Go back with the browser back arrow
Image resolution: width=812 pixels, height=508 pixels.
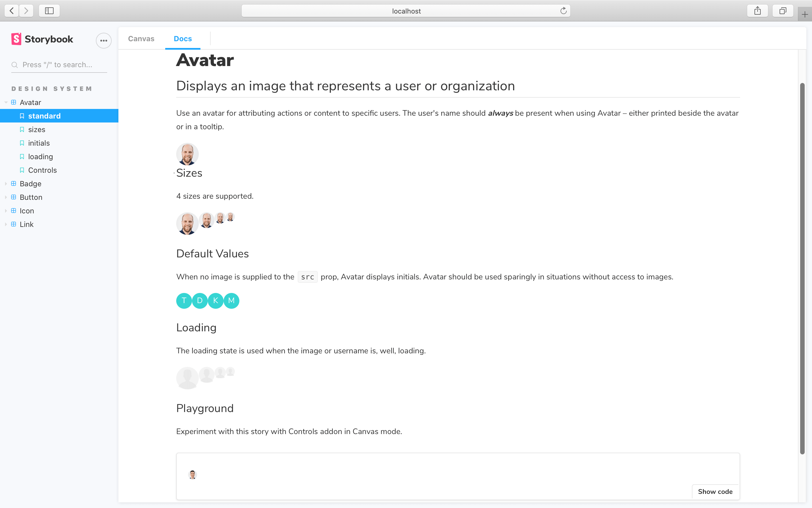click(x=12, y=11)
